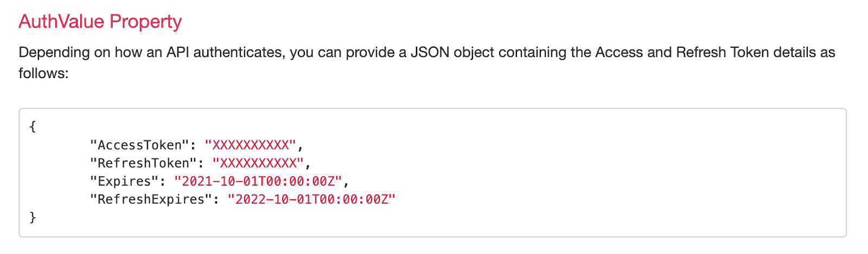This screenshot has width=868, height=254.
Task: Click the word "authenticates" in the description
Action: [x=238, y=53]
